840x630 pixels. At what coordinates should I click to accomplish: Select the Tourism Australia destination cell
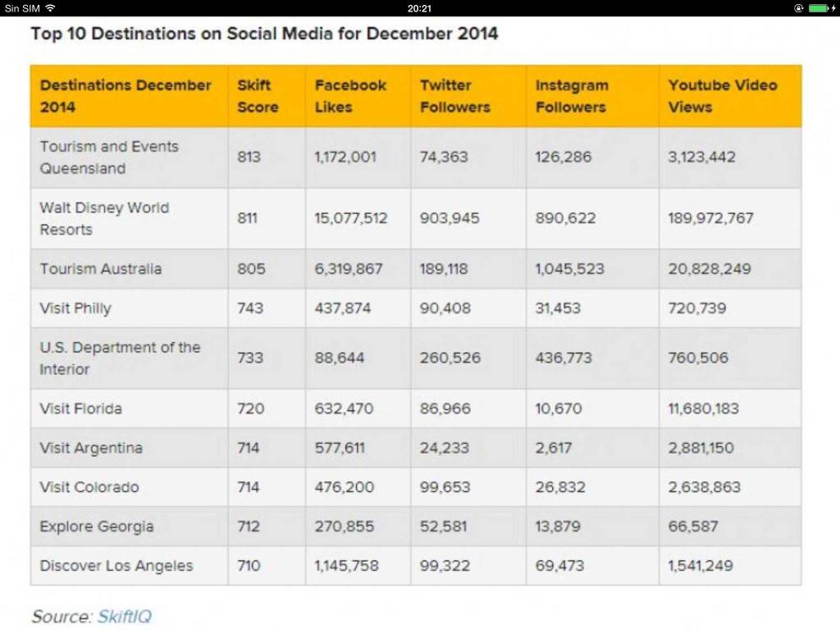101,269
